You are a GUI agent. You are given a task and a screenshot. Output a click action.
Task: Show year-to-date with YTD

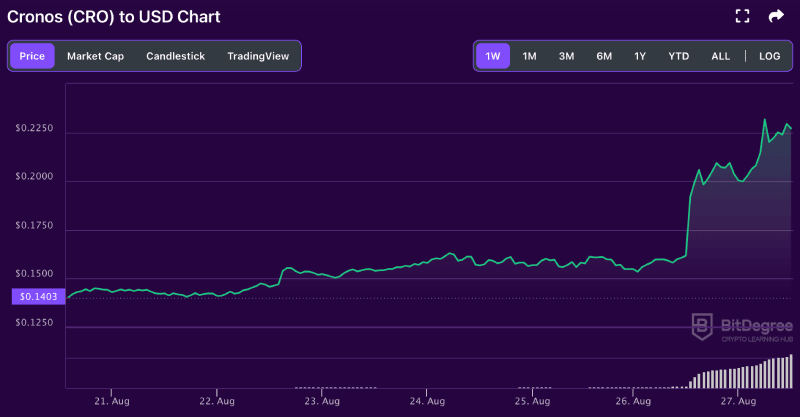tap(679, 56)
